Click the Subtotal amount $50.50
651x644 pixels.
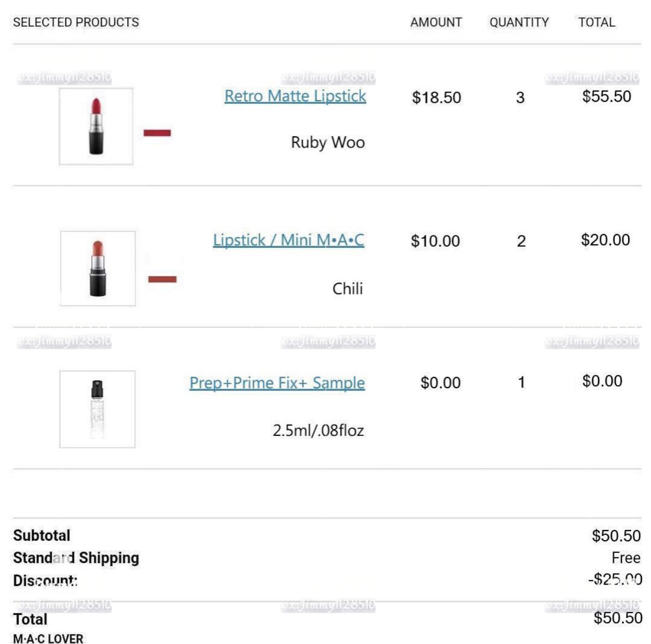616,536
